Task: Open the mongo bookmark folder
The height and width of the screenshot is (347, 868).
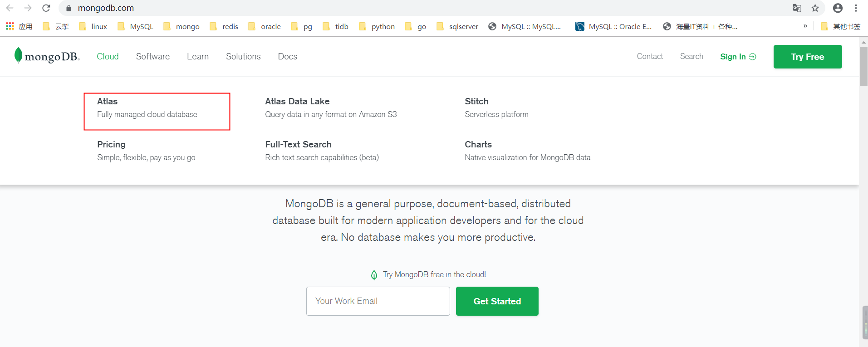Action: 181,26
